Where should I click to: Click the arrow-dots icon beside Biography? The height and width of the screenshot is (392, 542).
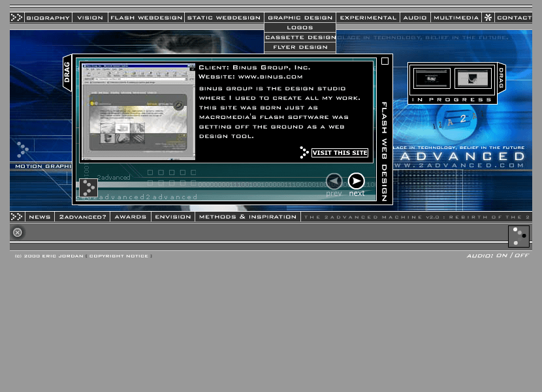(16, 18)
